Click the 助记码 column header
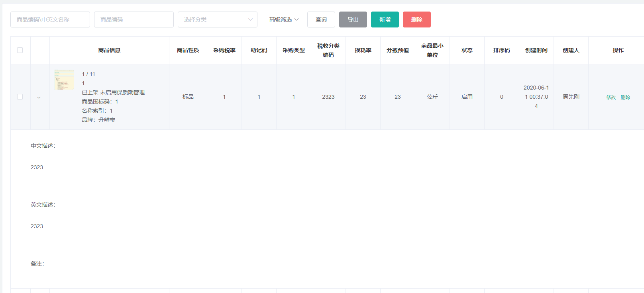This screenshot has height=293, width=644. [259, 50]
